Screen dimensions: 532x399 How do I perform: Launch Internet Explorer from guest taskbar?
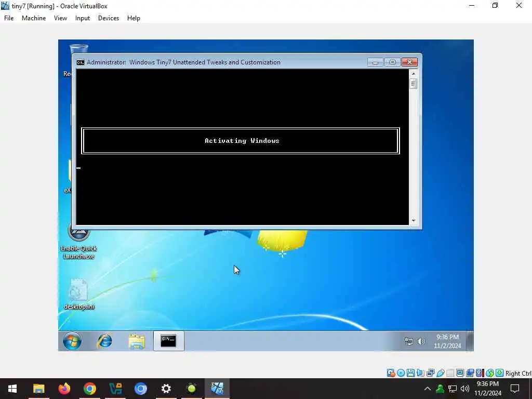[x=104, y=341]
